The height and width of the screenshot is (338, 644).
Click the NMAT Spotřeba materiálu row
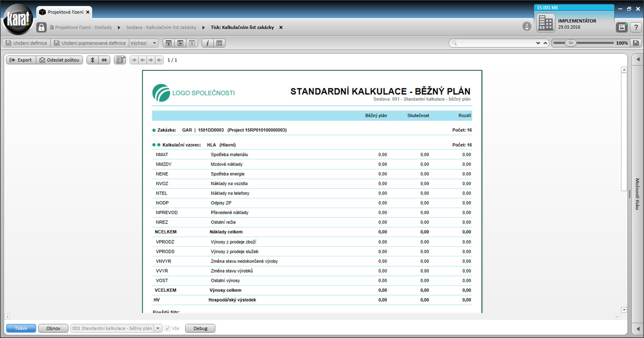[312, 155]
